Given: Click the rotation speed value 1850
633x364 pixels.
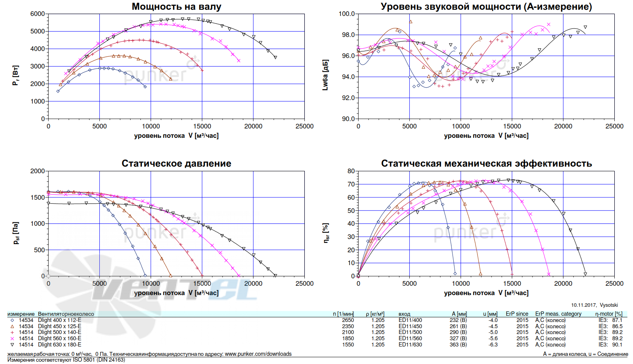Looking at the screenshot, I should pyautogui.click(x=348, y=339).
